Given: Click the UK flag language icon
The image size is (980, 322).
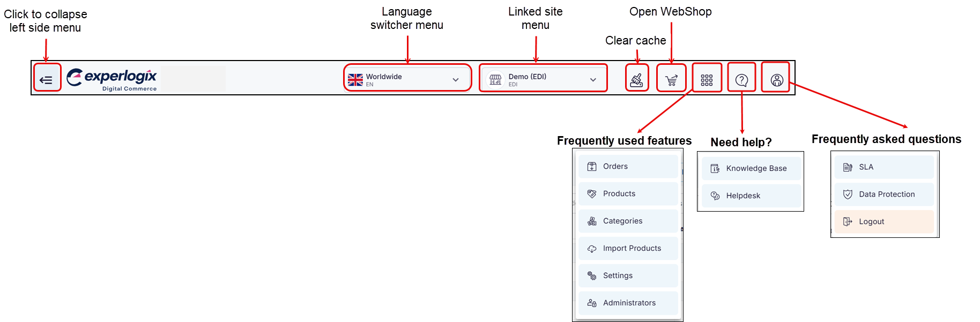Looking at the screenshot, I should tap(355, 80).
